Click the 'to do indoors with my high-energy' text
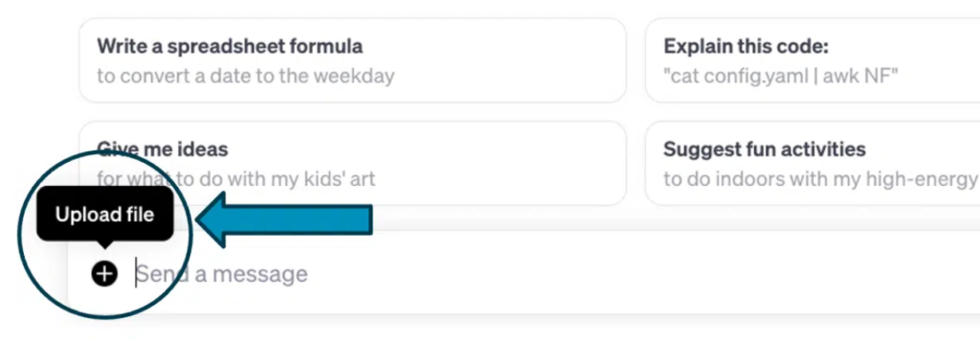Screen dimensions: 980x345 point(820,179)
